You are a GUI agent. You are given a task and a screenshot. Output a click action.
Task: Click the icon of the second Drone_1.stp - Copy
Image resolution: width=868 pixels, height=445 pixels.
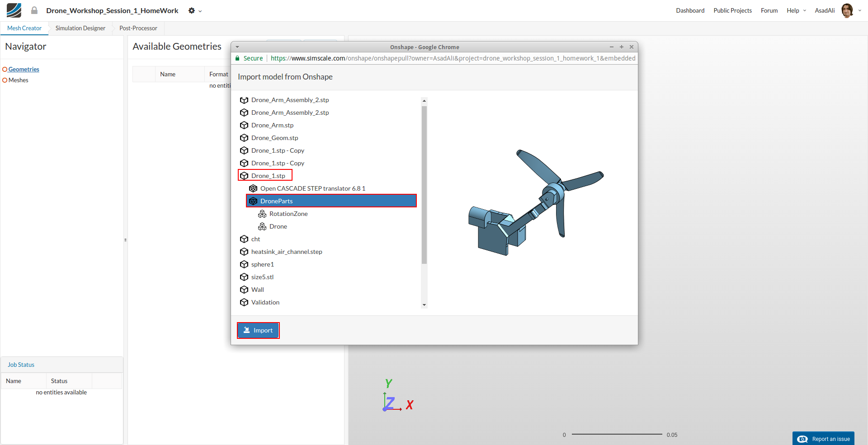click(x=244, y=163)
